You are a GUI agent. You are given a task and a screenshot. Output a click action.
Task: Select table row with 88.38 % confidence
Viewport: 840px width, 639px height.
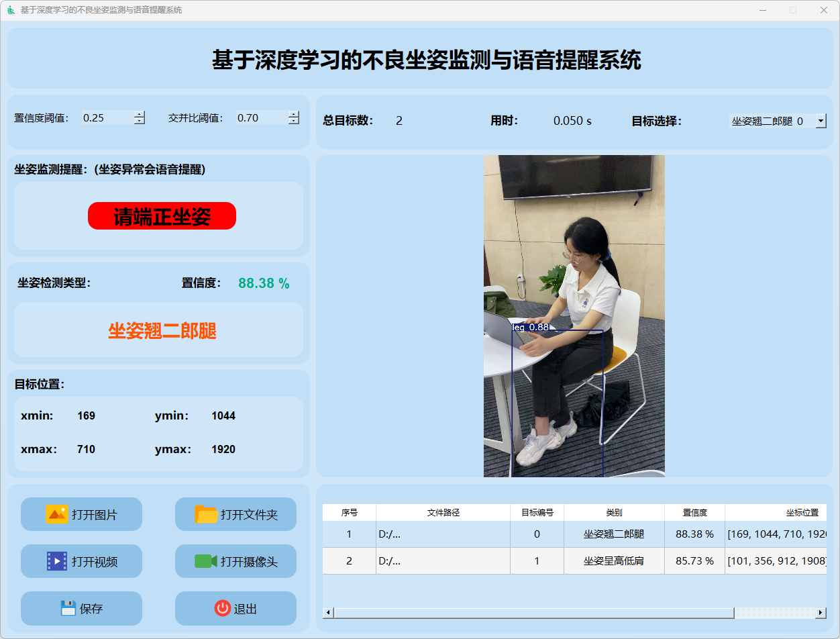(694, 534)
